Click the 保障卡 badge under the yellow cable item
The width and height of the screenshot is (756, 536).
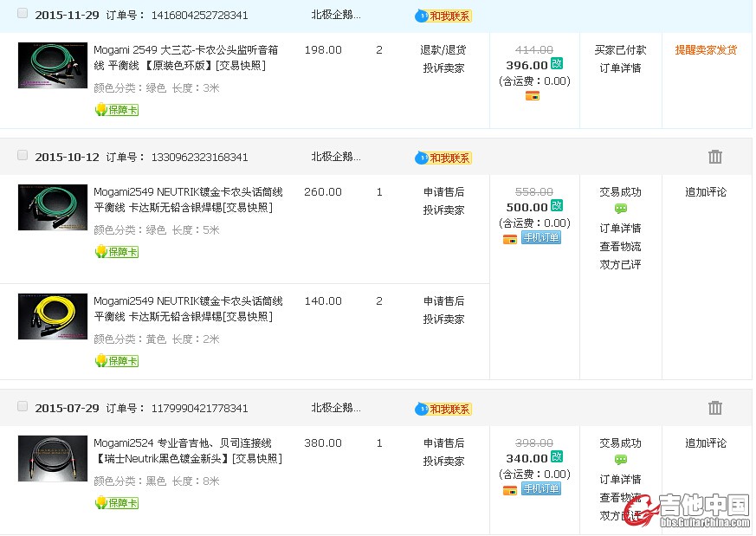117,361
